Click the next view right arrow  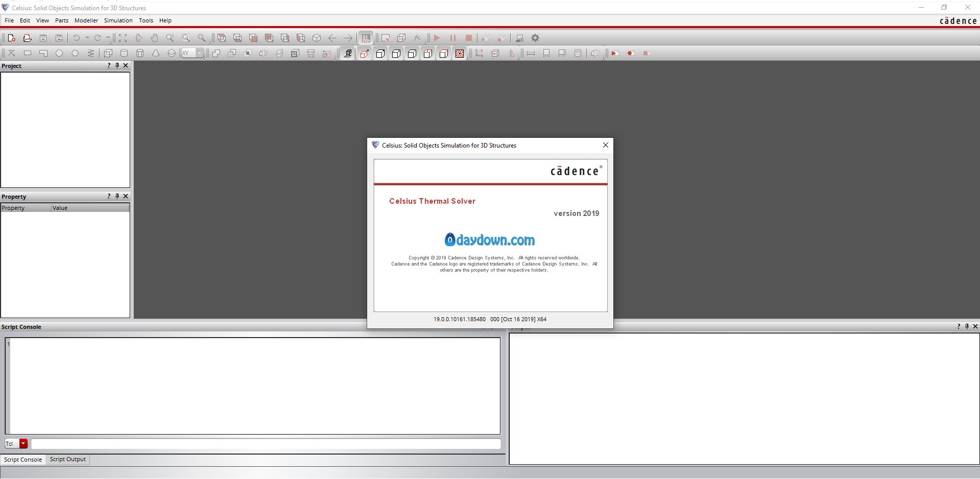click(348, 38)
